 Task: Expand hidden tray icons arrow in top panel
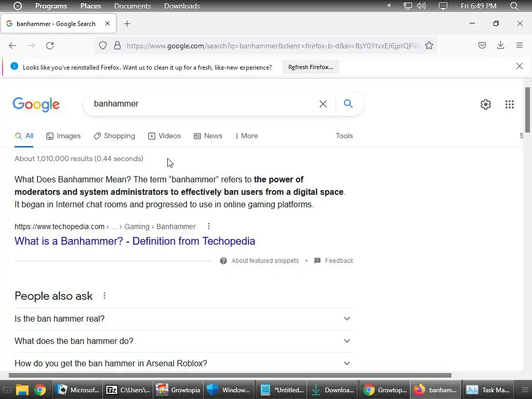389,5
